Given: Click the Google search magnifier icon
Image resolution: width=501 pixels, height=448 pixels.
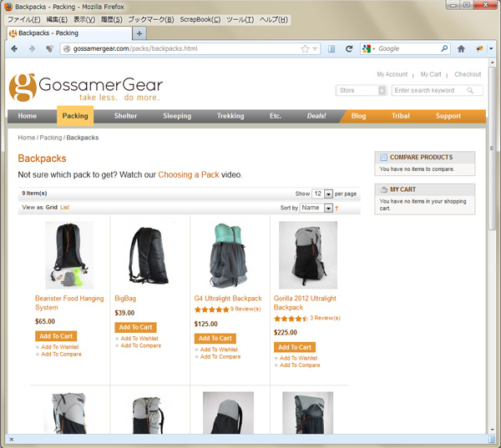Looking at the screenshot, I should tap(444, 48).
